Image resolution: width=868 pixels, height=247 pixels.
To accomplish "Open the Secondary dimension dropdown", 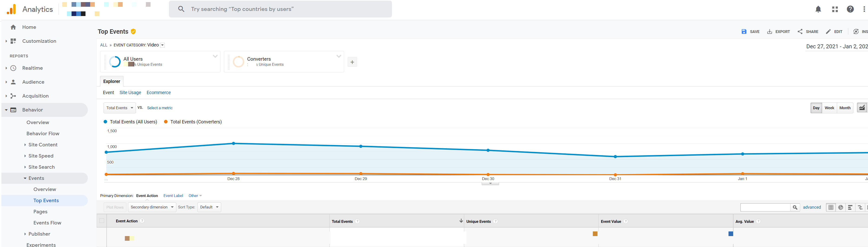I will click(152, 207).
